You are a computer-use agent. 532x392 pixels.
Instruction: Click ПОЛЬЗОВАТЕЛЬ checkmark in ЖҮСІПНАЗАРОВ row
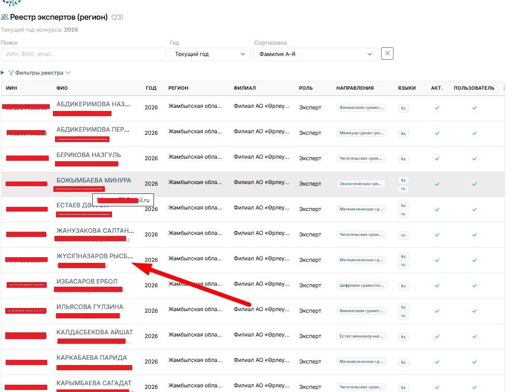(474, 260)
